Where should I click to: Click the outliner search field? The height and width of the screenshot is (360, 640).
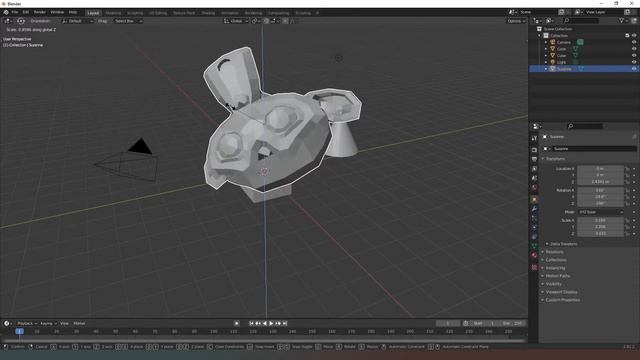pos(581,20)
